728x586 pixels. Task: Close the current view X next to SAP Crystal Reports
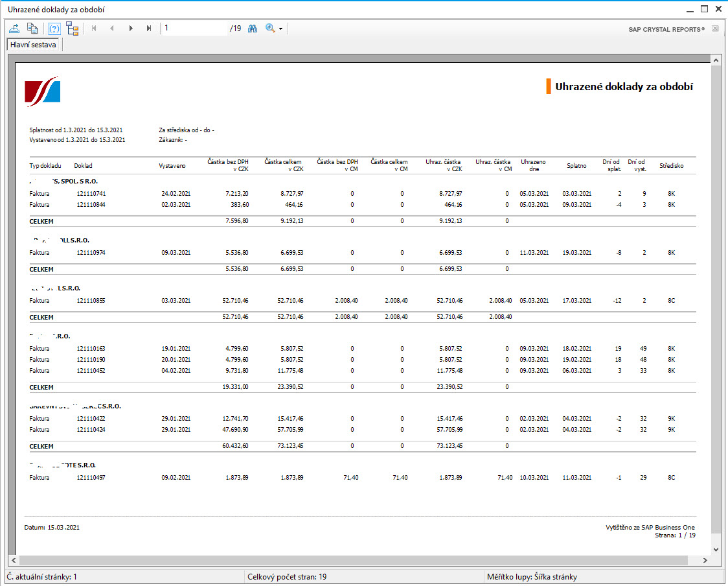[x=715, y=29]
